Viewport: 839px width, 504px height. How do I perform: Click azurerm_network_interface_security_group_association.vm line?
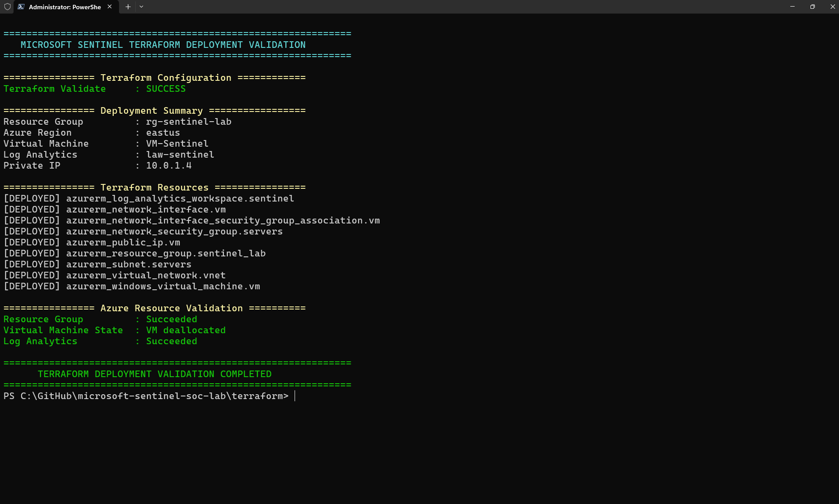tap(192, 220)
